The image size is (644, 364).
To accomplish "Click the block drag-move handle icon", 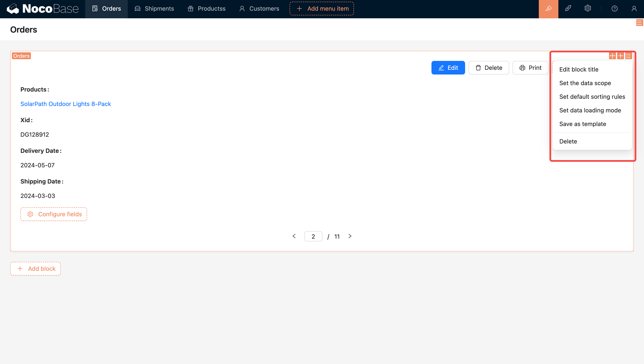I will coord(612,56).
